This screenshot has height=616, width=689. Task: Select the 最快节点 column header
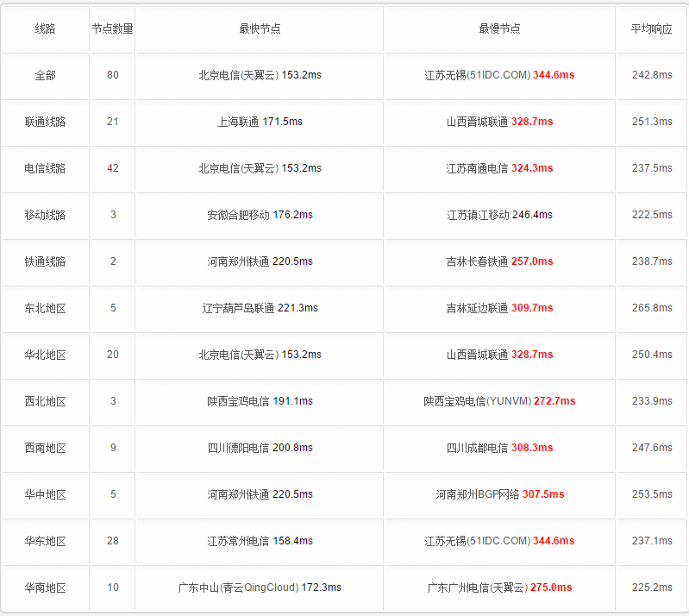pos(260,28)
